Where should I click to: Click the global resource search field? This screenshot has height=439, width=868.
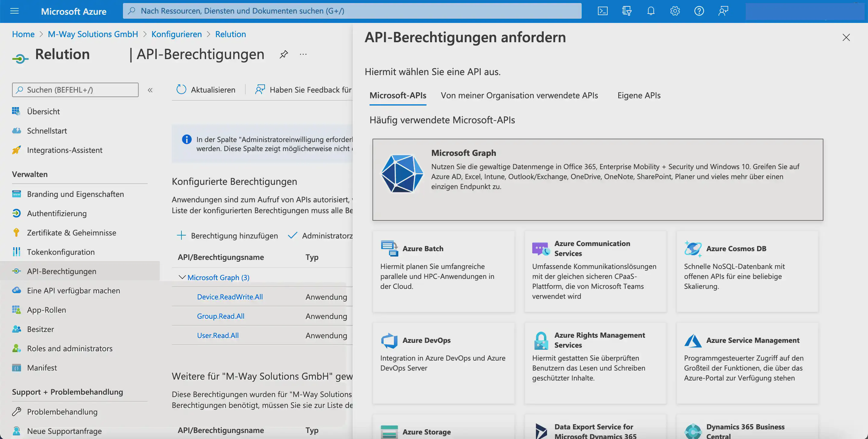click(352, 11)
